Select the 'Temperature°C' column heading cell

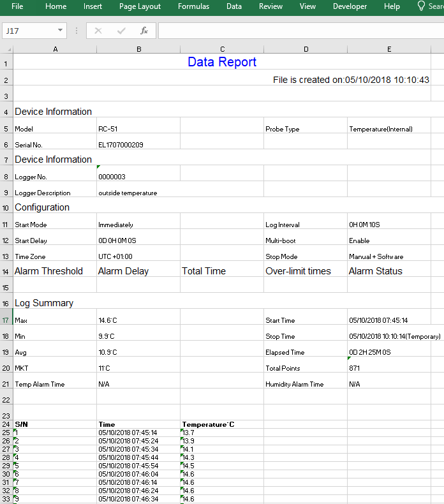[222, 425]
